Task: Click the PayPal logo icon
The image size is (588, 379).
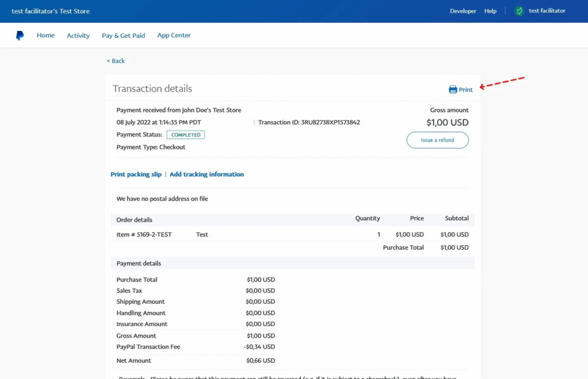Action: [20, 36]
